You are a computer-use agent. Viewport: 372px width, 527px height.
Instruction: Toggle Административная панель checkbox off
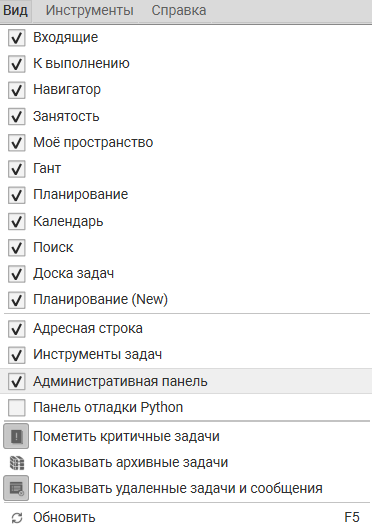16,381
